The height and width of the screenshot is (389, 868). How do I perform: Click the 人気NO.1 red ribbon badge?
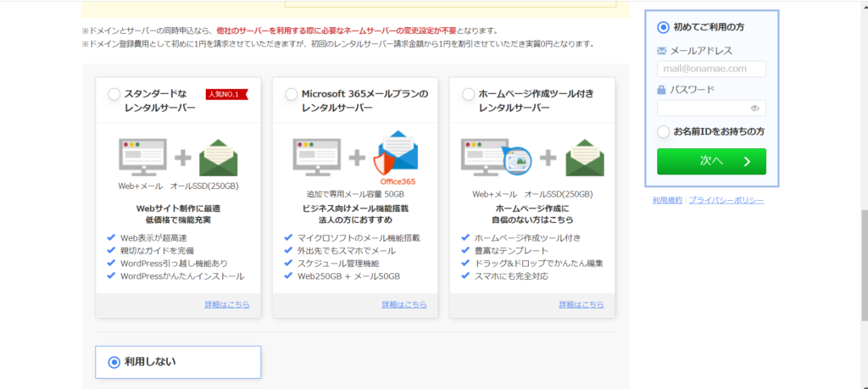pos(226,94)
